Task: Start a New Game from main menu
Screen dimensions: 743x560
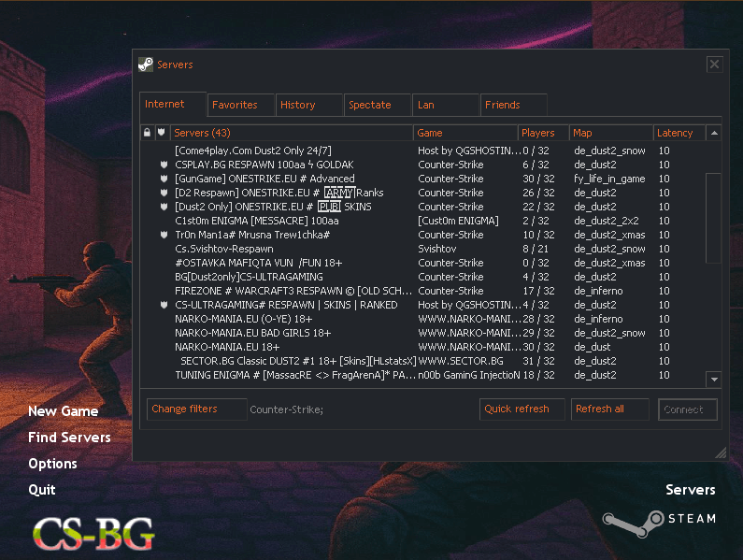Action: pyautogui.click(x=63, y=411)
